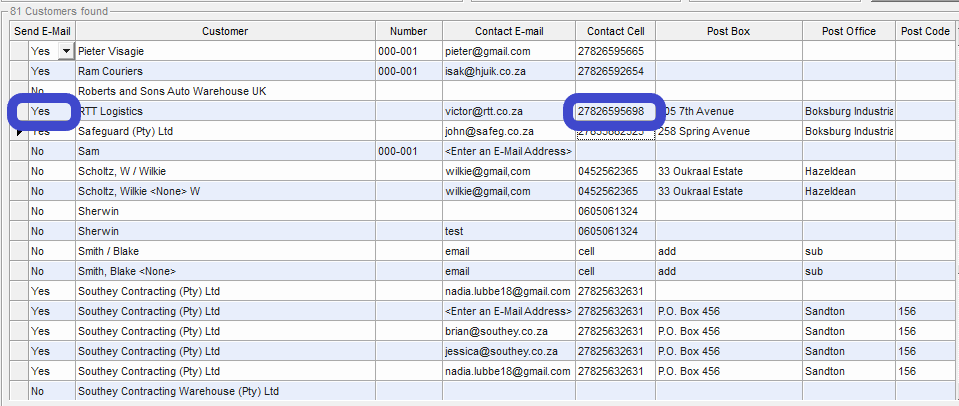Viewport: 959px width, 406px height.
Task: Select Hazeldean in the Scholtz, Wilkie <None> W row
Action: (849, 191)
